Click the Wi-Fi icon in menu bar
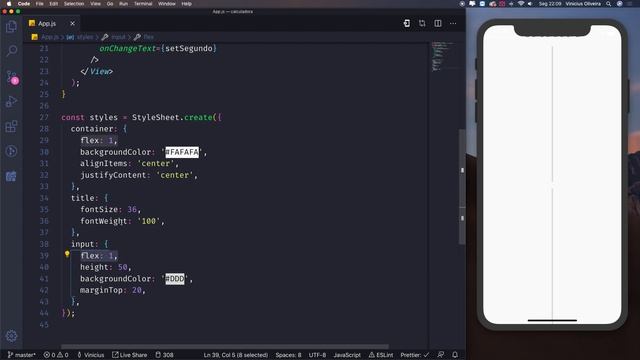 point(521,4)
